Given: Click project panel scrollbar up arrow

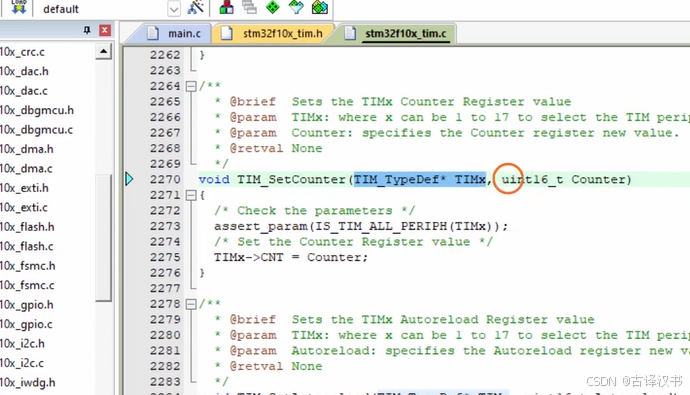Looking at the screenshot, I should click(x=103, y=51).
